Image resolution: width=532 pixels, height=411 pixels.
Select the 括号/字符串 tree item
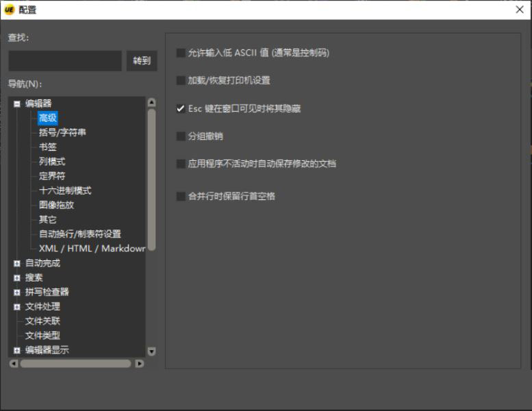(x=62, y=132)
